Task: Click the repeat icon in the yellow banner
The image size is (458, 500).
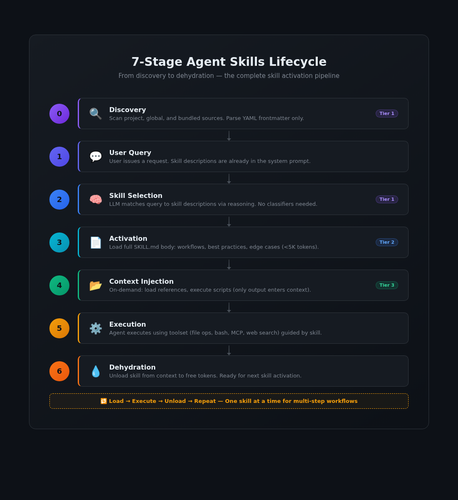Action: [x=104, y=401]
